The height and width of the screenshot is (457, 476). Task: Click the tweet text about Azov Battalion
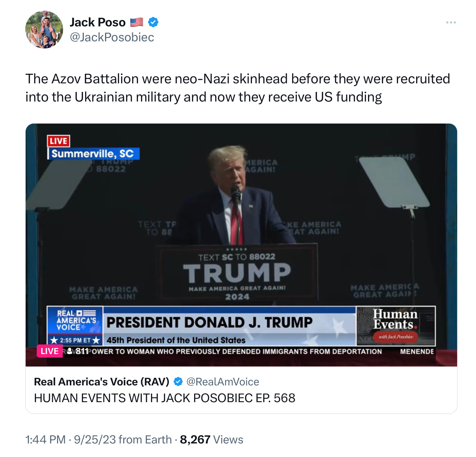click(238, 88)
